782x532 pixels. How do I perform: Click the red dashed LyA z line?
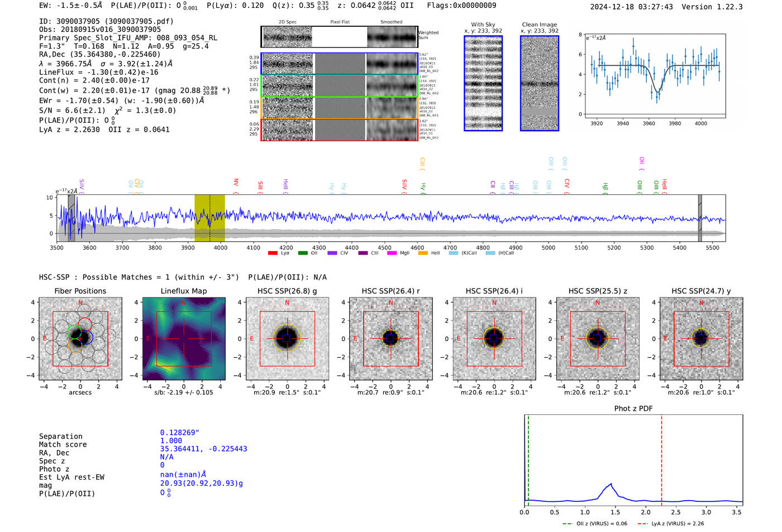click(x=661, y=460)
